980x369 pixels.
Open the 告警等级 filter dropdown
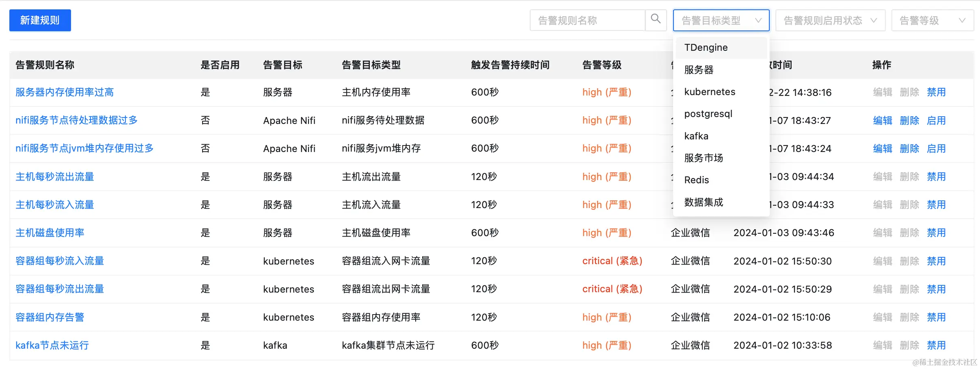point(932,20)
